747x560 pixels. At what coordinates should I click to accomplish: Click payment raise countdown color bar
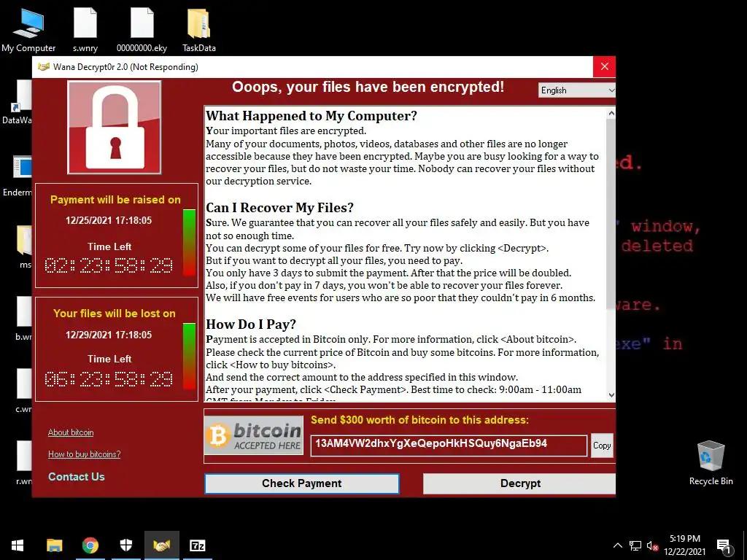189,242
